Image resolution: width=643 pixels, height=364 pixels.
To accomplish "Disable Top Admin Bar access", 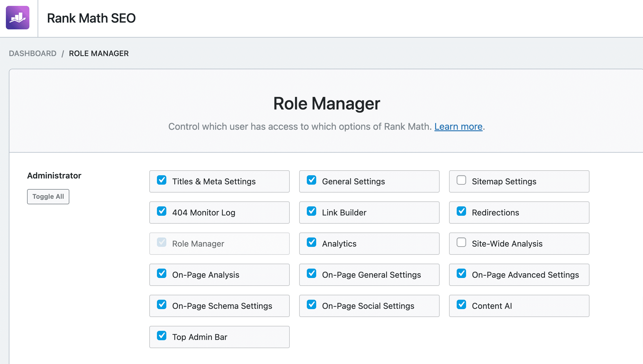I will click(x=162, y=336).
